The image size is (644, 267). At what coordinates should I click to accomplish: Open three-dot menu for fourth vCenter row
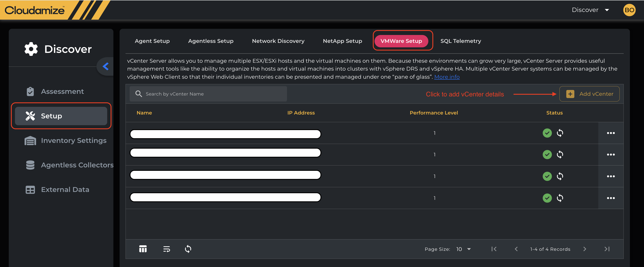[610, 198]
